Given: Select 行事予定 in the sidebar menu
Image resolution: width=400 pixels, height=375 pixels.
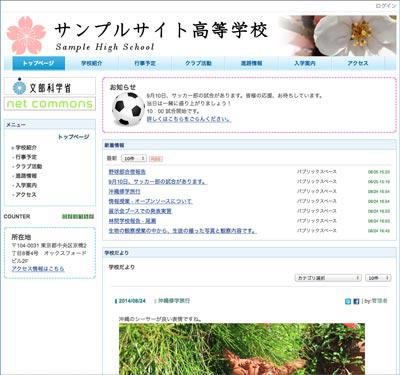Looking at the screenshot, I should click(26, 157).
